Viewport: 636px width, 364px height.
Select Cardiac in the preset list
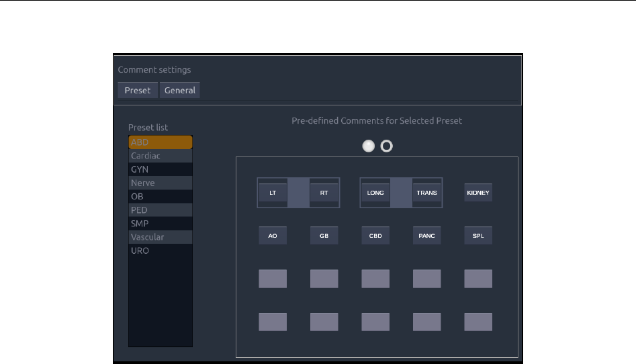pyautogui.click(x=161, y=156)
